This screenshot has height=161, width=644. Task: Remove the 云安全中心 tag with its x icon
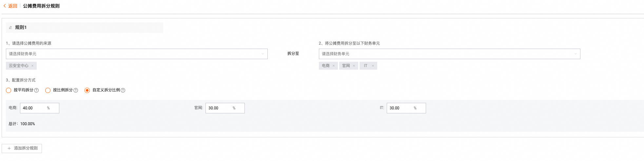(32, 66)
